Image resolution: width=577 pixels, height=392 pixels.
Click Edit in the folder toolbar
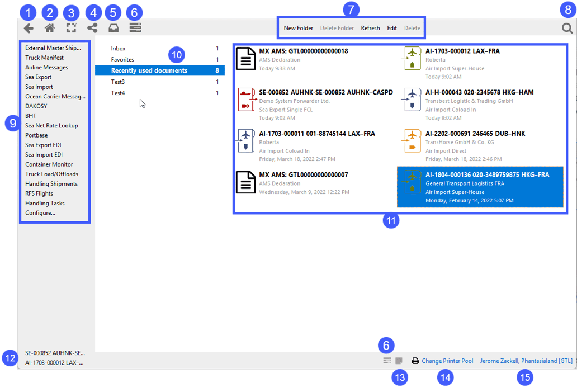click(x=392, y=28)
